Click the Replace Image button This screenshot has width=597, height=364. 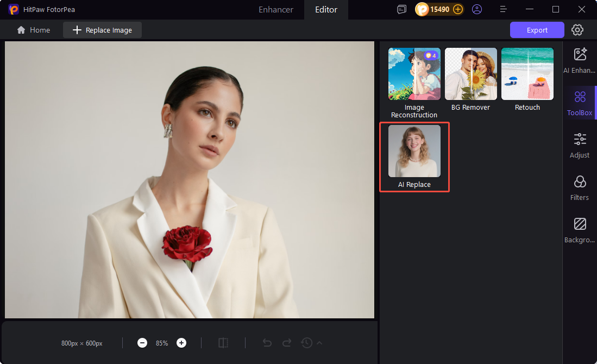(x=102, y=30)
